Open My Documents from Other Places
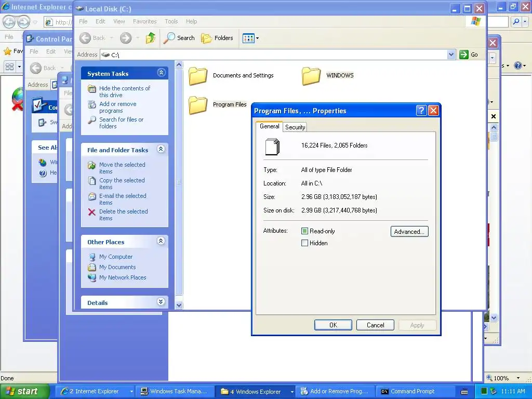 tap(117, 267)
